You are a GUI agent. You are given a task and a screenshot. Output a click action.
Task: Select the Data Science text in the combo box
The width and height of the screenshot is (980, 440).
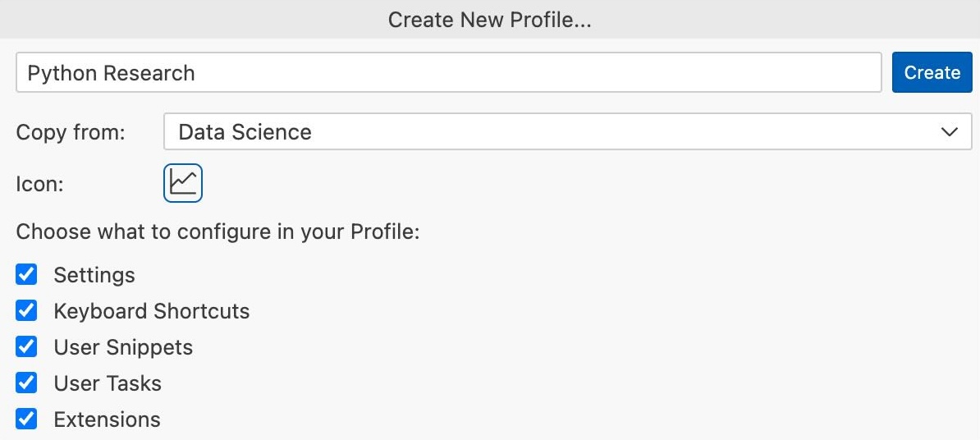245,132
